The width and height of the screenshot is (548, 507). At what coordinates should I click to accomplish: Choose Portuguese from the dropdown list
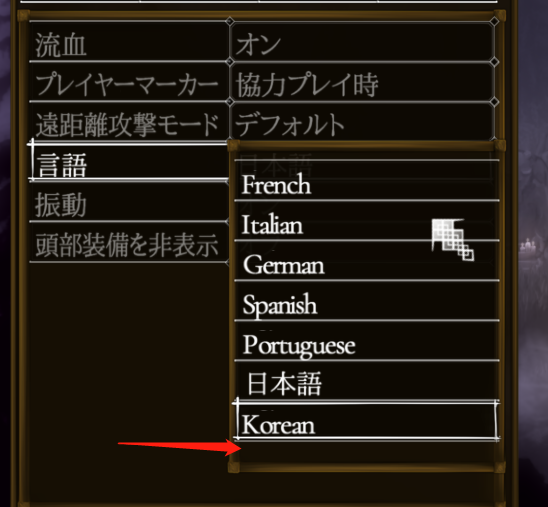tap(367, 340)
